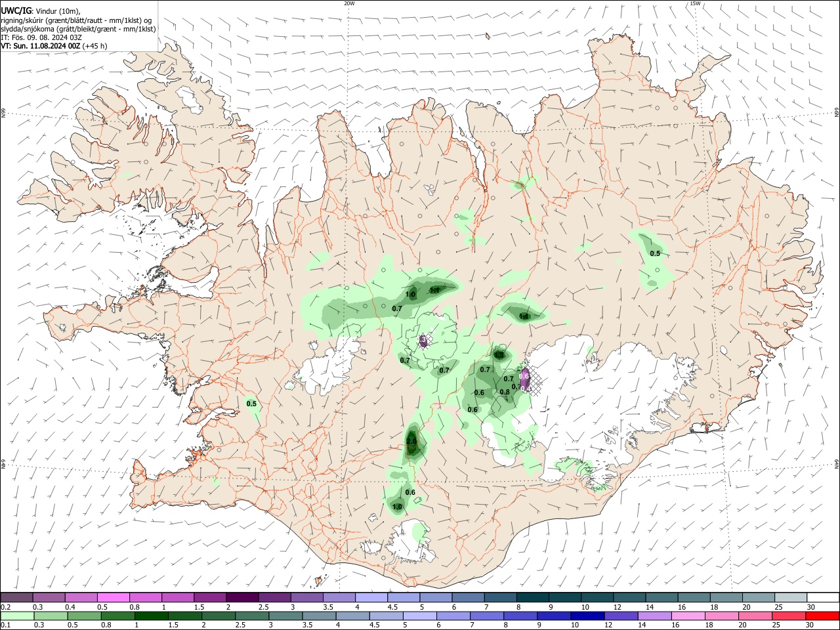Click the bright red swatch above label 30

pos(822,616)
